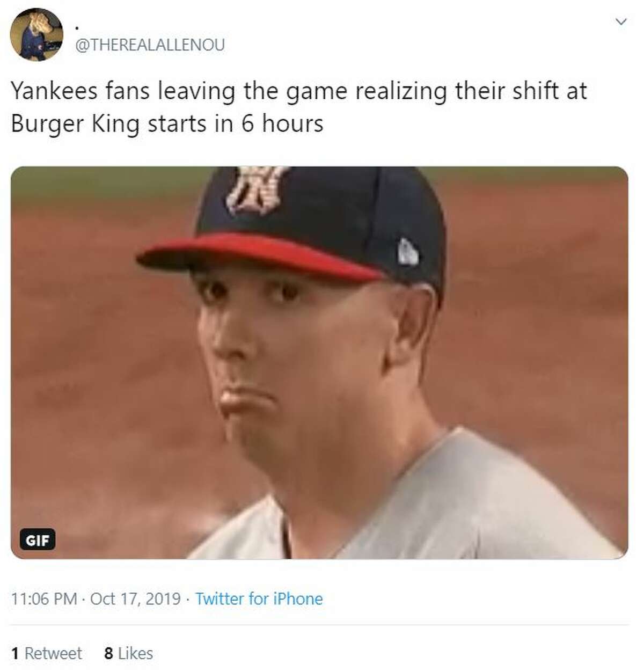This screenshot has width=644, height=672.
Task: Click the retweet count number 1
Action: click(15, 653)
